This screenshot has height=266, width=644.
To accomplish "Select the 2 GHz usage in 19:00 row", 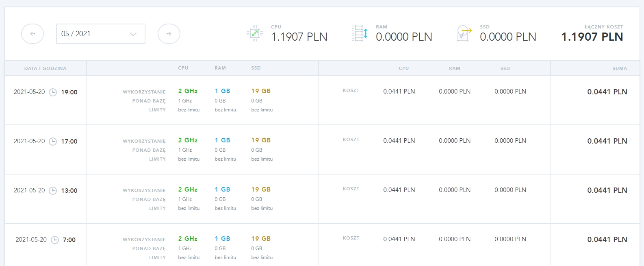I will click(x=188, y=91).
